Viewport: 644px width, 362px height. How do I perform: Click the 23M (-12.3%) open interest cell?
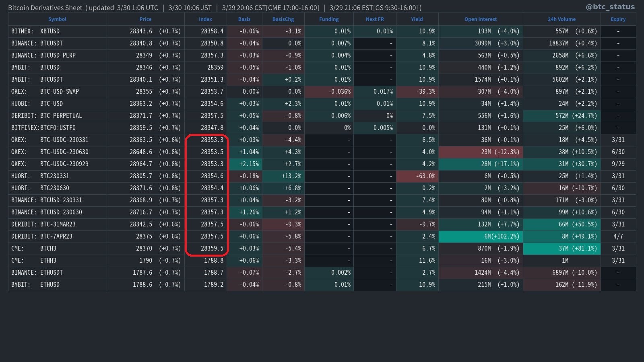tap(481, 152)
